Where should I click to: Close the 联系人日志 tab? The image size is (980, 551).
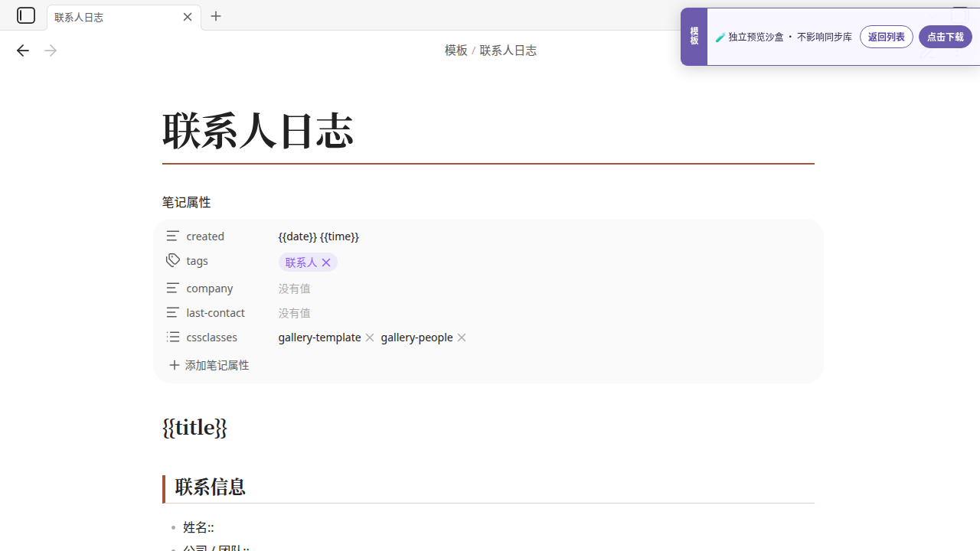pyautogui.click(x=188, y=17)
